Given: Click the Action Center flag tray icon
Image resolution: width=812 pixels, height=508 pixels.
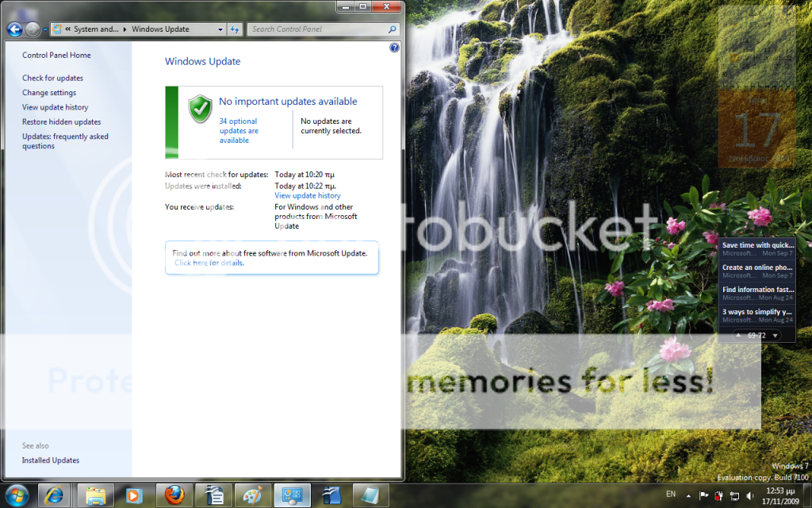Looking at the screenshot, I should (x=703, y=496).
